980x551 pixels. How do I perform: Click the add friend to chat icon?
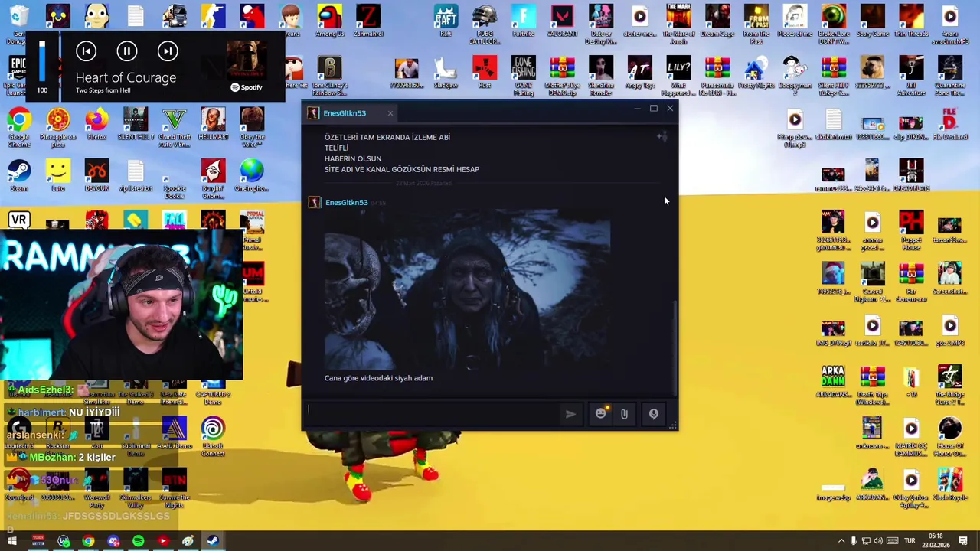tap(661, 137)
